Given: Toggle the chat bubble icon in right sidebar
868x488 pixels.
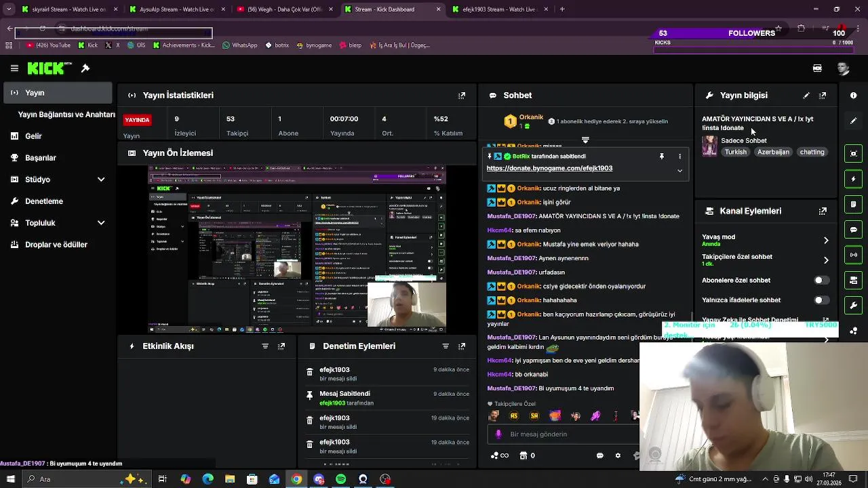Looking at the screenshot, I should pyautogui.click(x=853, y=230).
